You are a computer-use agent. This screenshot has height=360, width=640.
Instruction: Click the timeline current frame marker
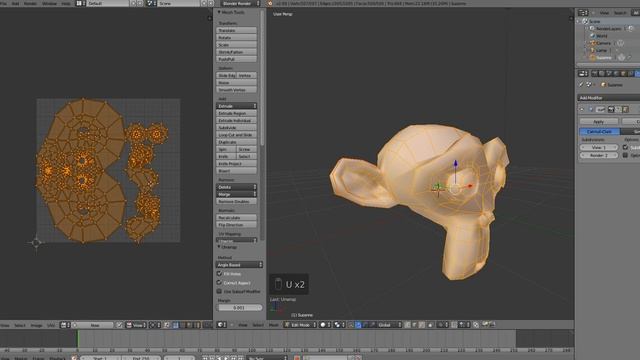pos(78,339)
